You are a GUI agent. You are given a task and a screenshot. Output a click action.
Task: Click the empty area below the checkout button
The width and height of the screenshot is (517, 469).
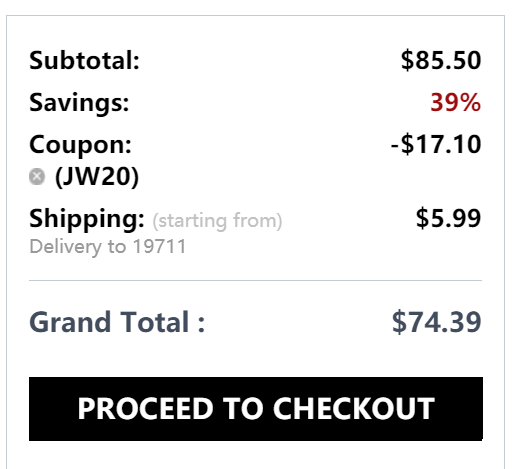[x=256, y=455]
